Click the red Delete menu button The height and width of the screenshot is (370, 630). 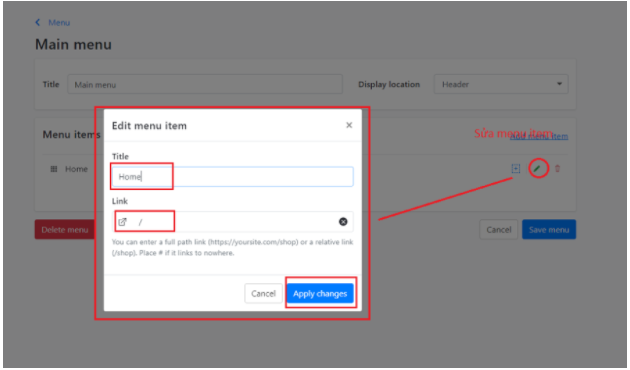click(65, 230)
